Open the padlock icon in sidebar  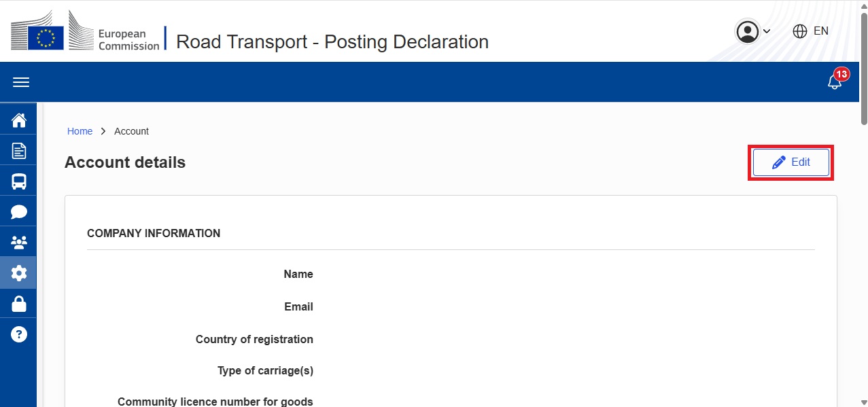19,304
